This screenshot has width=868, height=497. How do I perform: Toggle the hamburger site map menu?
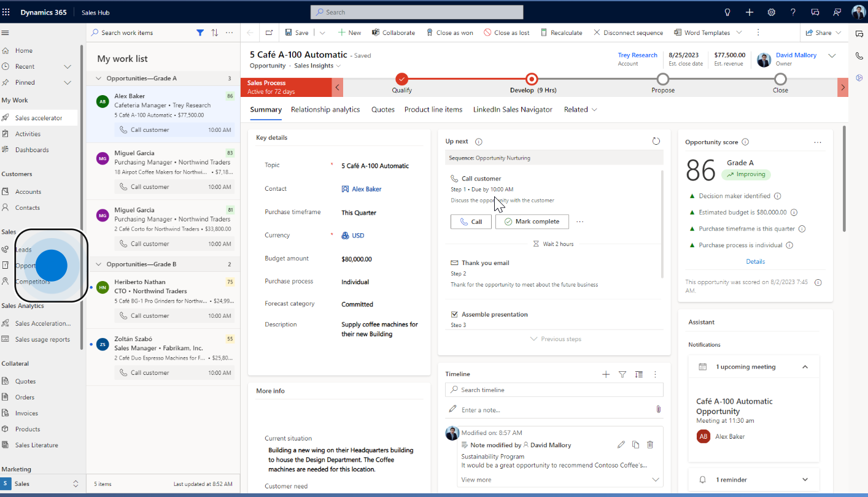point(5,33)
